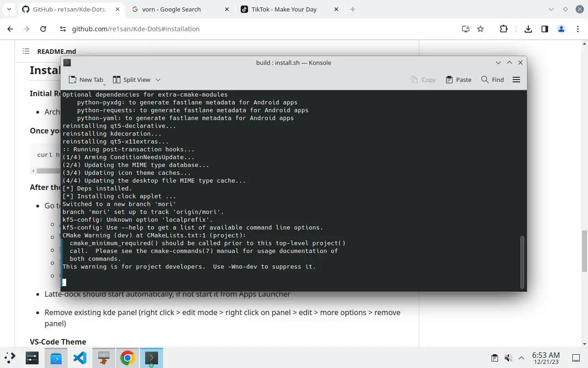The image size is (588, 368).
Task: Open Find in Konsole
Action: coord(492,80)
